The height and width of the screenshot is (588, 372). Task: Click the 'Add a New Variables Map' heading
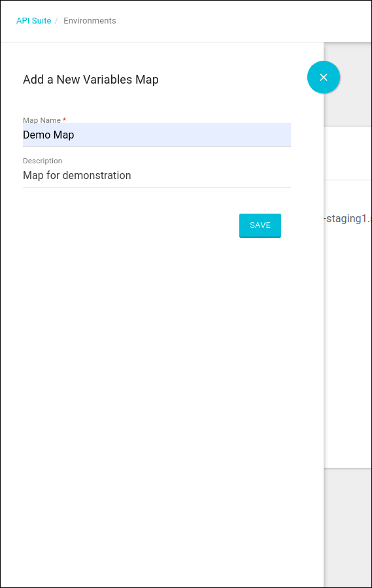pyautogui.click(x=91, y=80)
